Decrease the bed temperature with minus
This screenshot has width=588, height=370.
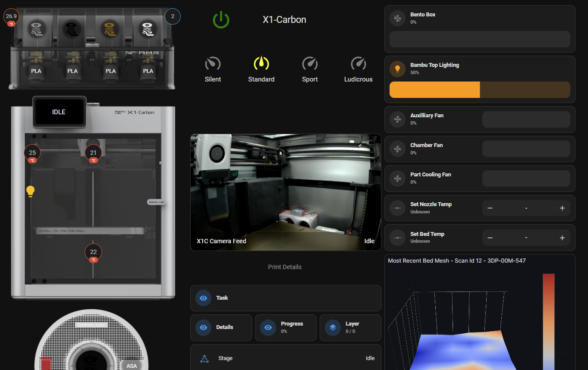[x=490, y=238]
